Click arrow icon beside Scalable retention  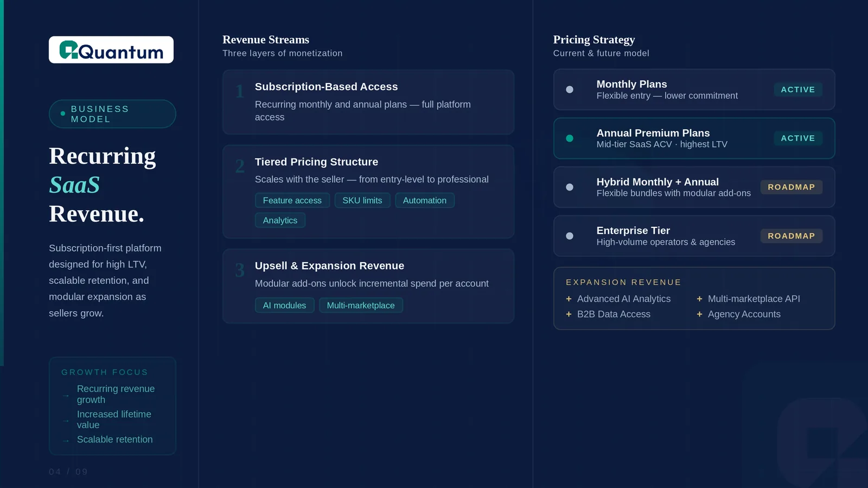click(66, 441)
